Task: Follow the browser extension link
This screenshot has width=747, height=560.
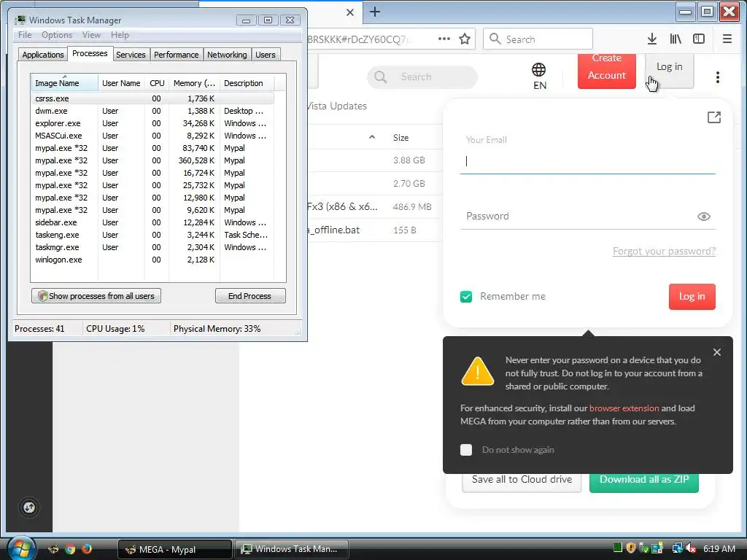Action: click(x=624, y=408)
